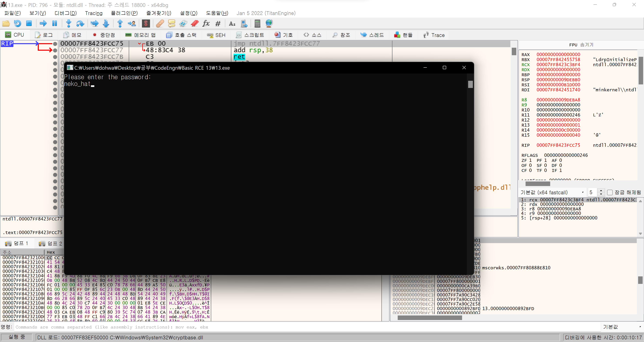Open the calling convention dropdown (x64 fastcall)
The height and width of the screenshot is (342, 644).
553,192
